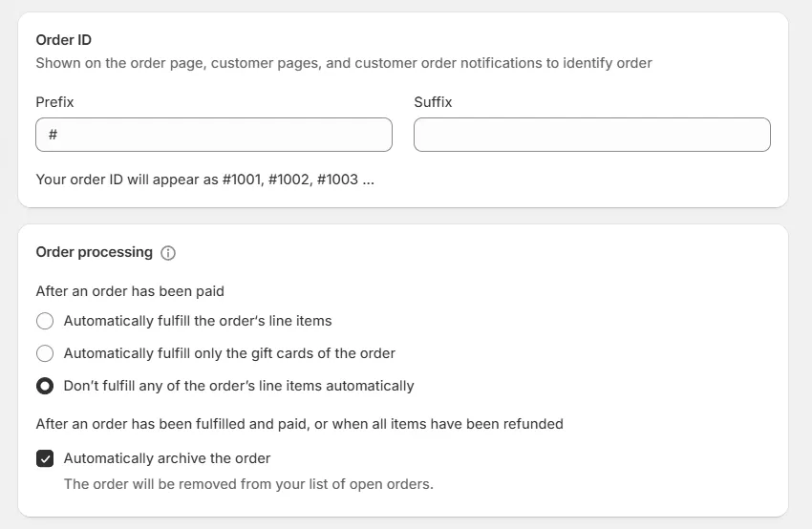Focus the Prefix input field
The image size is (812, 529).
(x=214, y=135)
